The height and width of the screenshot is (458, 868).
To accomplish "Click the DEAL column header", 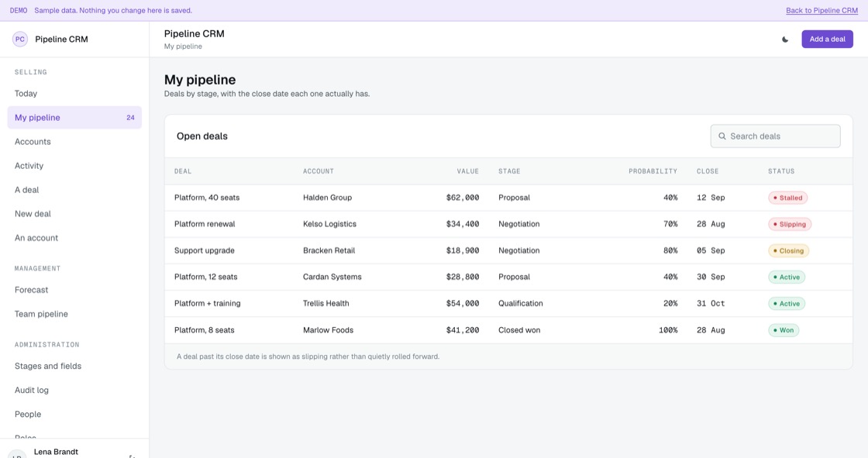I will 183,171.
